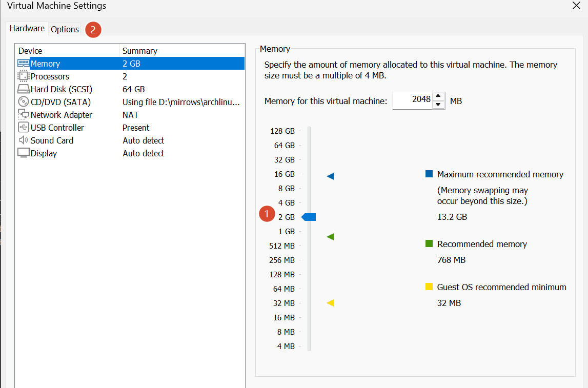This screenshot has width=588, height=388.
Task: Select the Display monitor icon
Action: [23, 153]
